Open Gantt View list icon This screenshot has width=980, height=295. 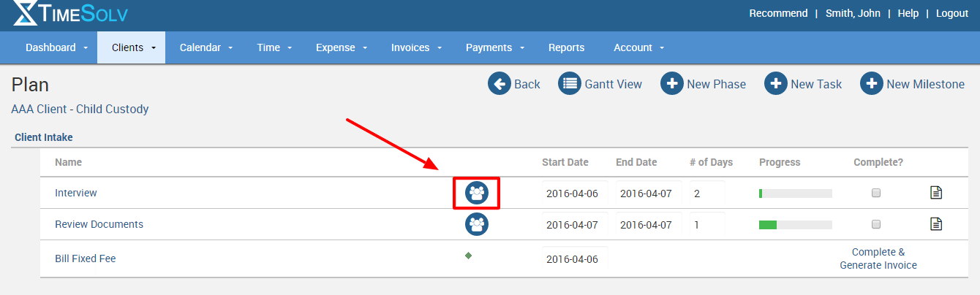(x=569, y=84)
